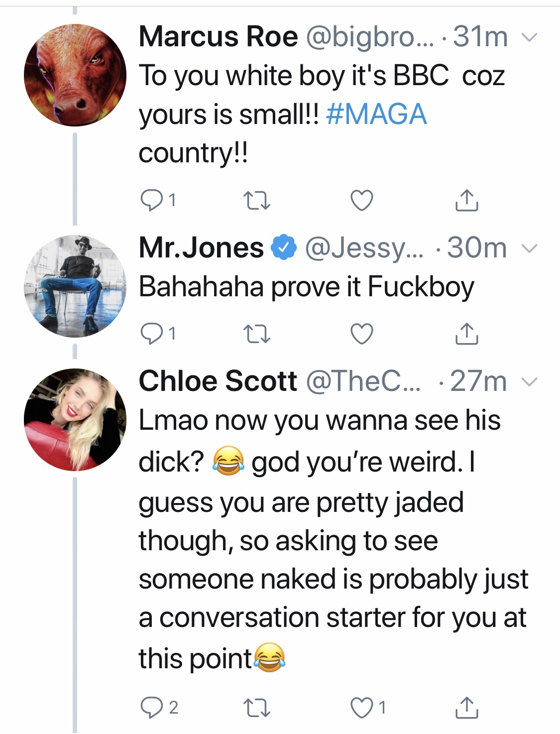Share Mr.Jones' tweet
Viewport: 560px width, 734px height.
click(467, 334)
